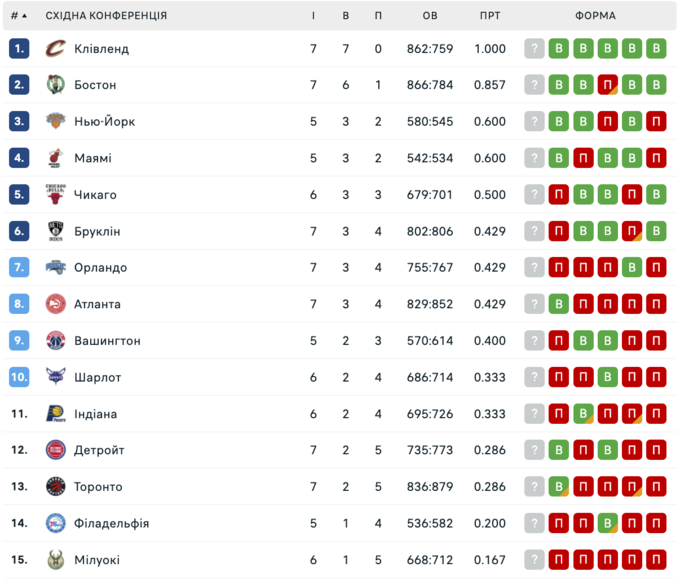Click the New York Knicks logo
The width and height of the screenshot is (680, 585).
tap(55, 122)
